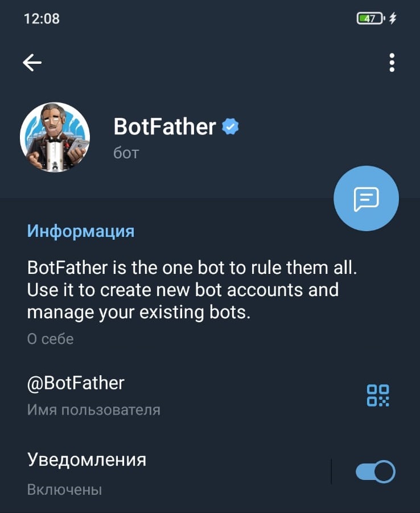Viewport: 420px width, 513px height.
Task: Tap the "Имя пользователя" caption
Action: pyautogui.click(x=94, y=409)
